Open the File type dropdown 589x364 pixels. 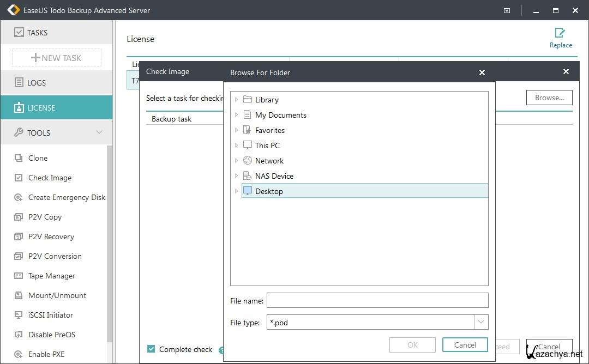480,322
